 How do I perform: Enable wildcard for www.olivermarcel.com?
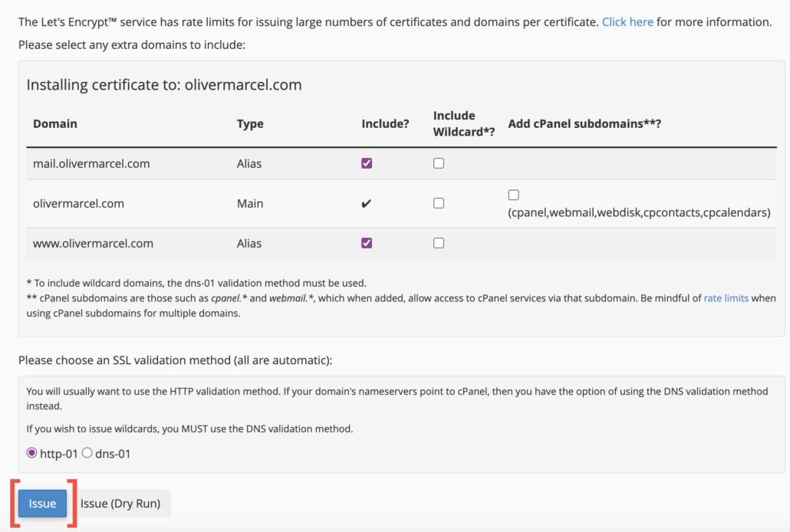(x=439, y=243)
